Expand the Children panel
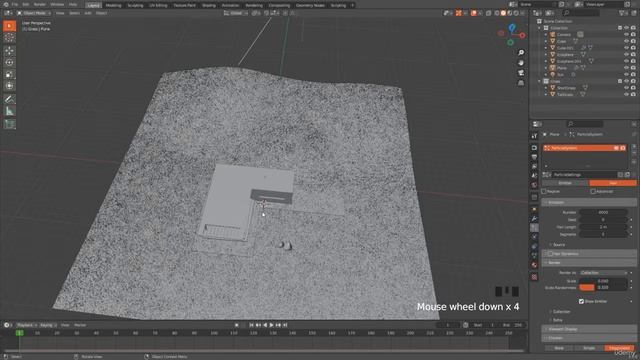The image size is (640, 360). pos(589,338)
